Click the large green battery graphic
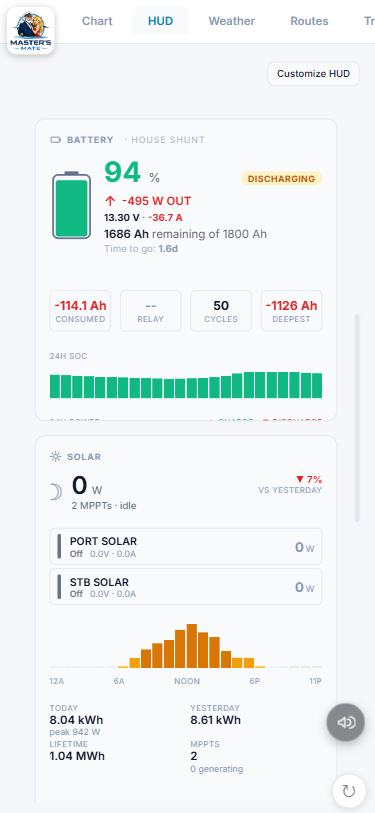Viewport: 375px width, 813px height. (x=72, y=205)
